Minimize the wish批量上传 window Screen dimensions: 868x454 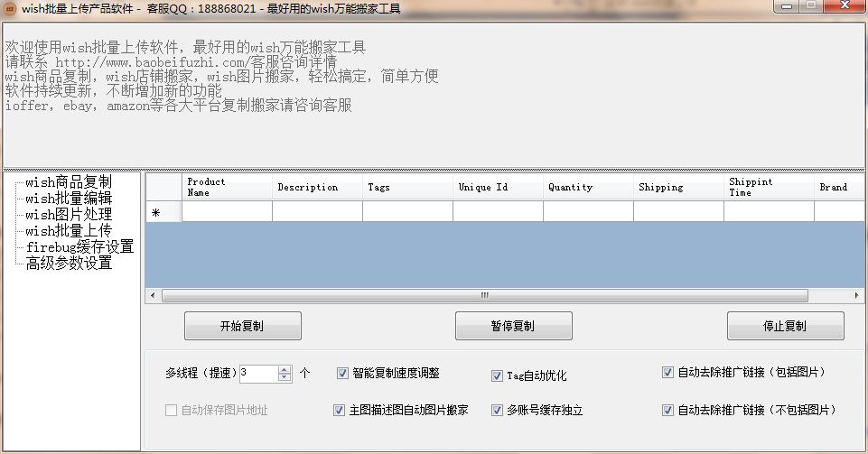tap(786, 6)
